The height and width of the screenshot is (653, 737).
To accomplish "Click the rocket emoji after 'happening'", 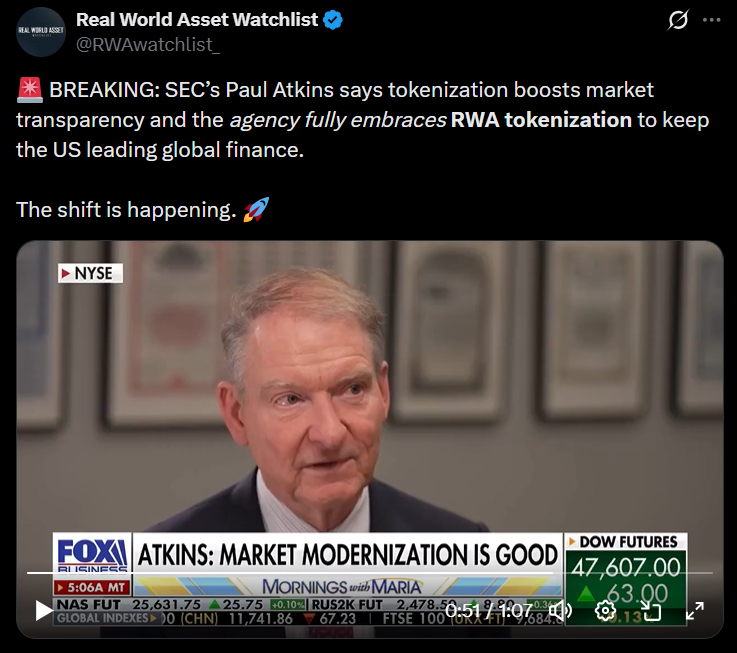I will coord(256,209).
